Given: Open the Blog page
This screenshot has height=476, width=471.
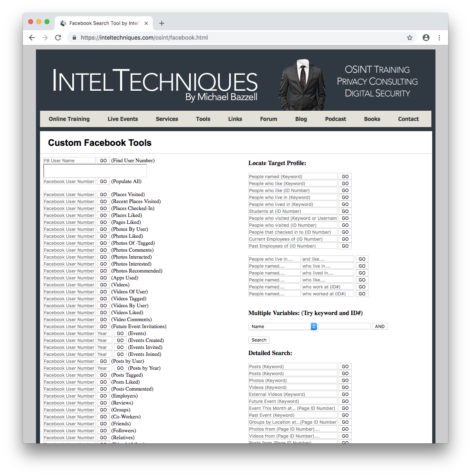Looking at the screenshot, I should coord(301,119).
